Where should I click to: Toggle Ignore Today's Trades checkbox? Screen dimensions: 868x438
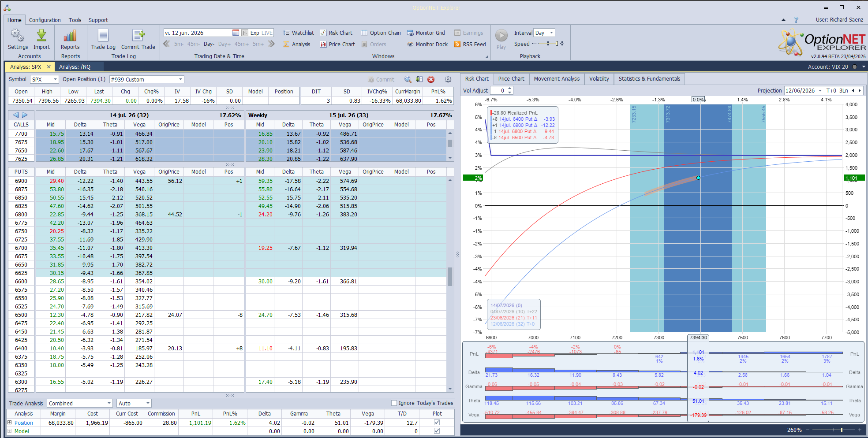[x=394, y=403]
